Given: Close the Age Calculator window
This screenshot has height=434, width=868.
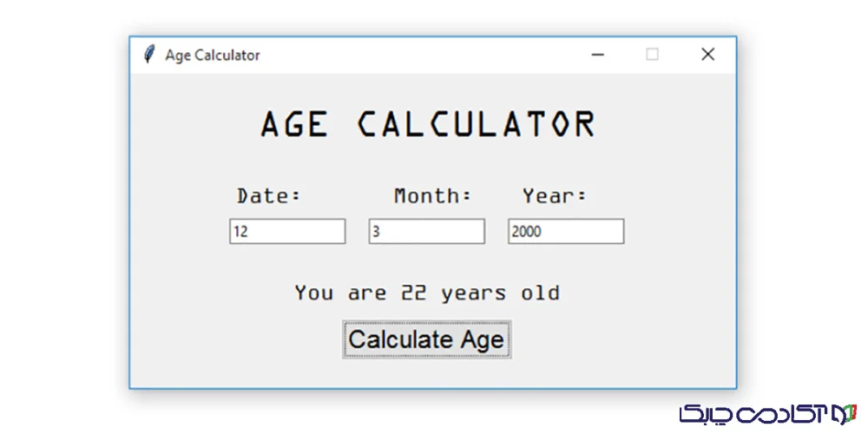Looking at the screenshot, I should 707,55.
